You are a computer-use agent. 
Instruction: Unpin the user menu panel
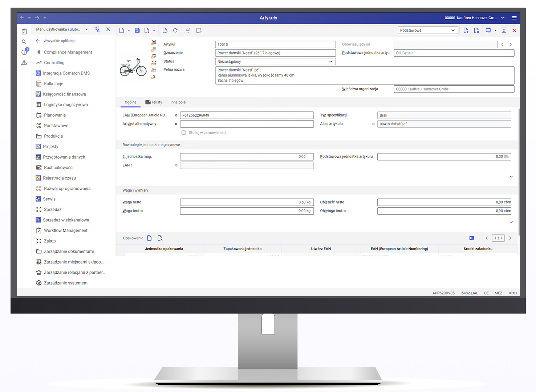(97, 29)
